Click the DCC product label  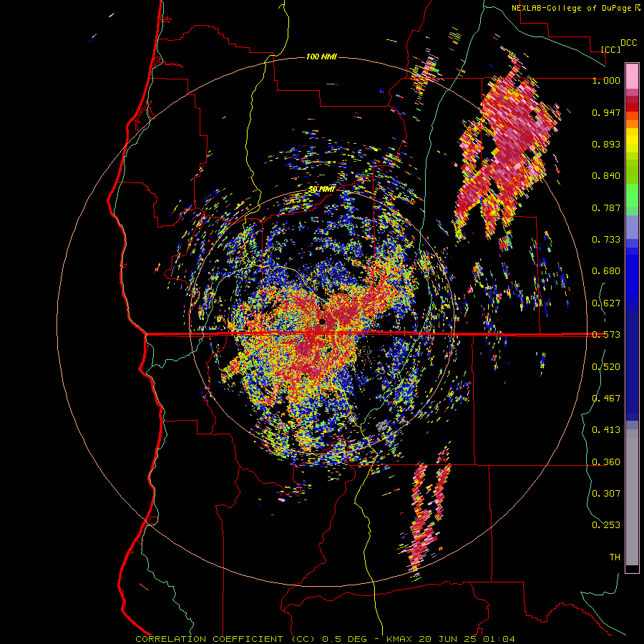pyautogui.click(x=628, y=43)
